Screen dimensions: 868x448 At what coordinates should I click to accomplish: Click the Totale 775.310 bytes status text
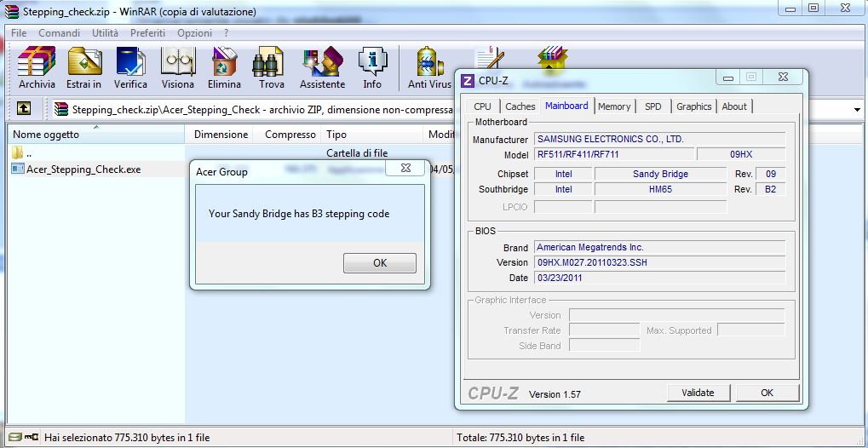(520, 438)
